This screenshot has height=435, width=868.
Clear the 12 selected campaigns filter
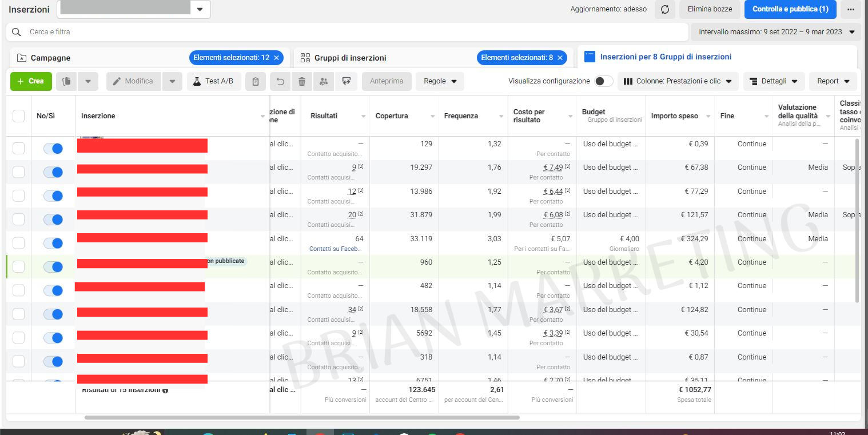tap(277, 58)
